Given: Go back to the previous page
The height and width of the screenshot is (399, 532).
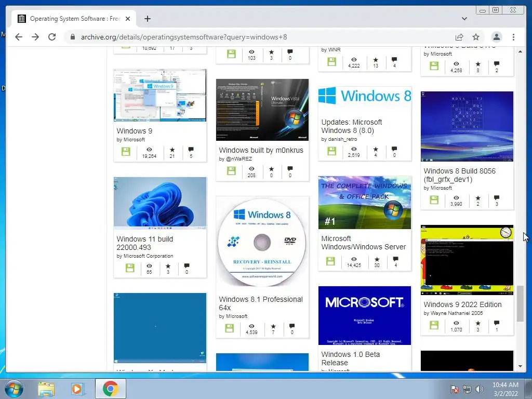Looking at the screenshot, I should click(x=19, y=37).
